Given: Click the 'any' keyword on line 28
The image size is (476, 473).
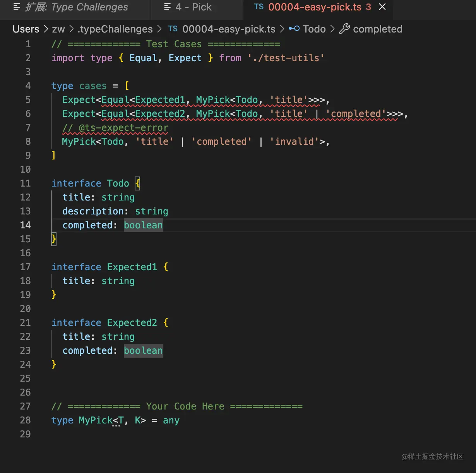Looking at the screenshot, I should click(171, 420).
